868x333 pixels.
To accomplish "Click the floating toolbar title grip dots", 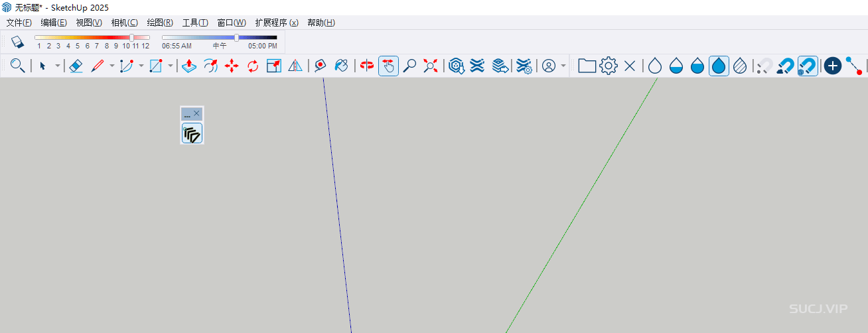I will [x=187, y=115].
